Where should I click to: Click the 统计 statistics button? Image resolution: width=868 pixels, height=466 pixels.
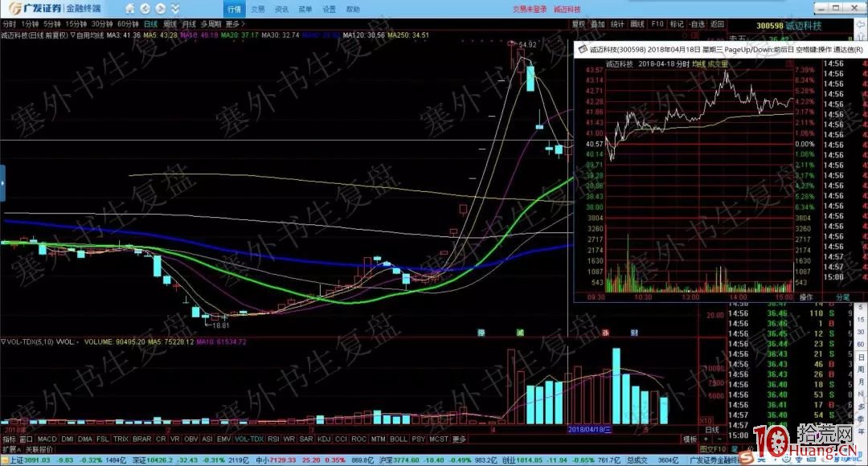pos(617,24)
